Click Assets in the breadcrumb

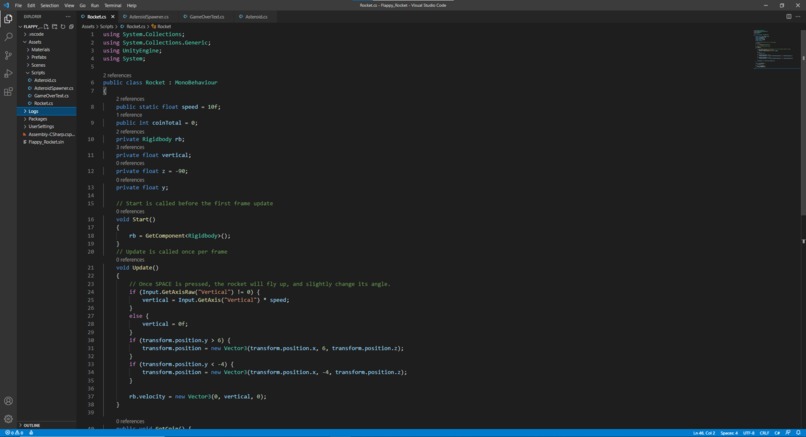click(88, 26)
